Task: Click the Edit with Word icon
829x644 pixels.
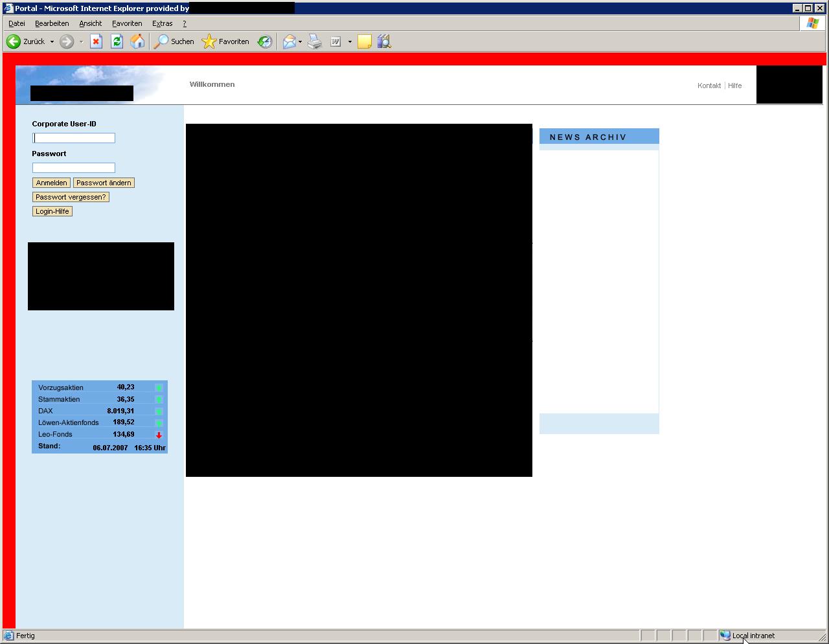Action: click(x=335, y=41)
